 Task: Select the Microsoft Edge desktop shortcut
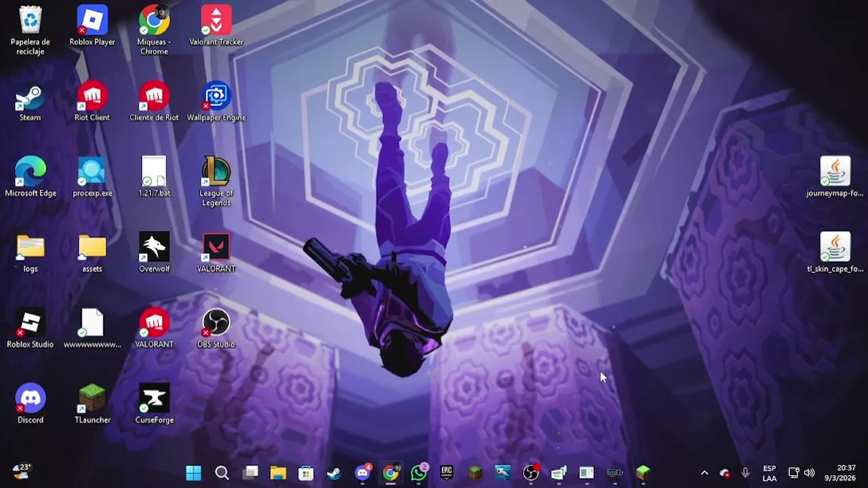pos(31,177)
